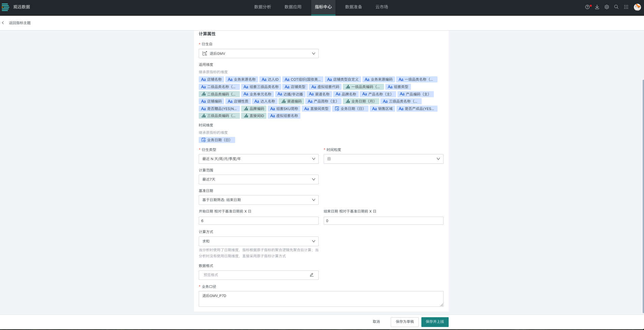Switch to the 数据分析 tab

(262, 7)
